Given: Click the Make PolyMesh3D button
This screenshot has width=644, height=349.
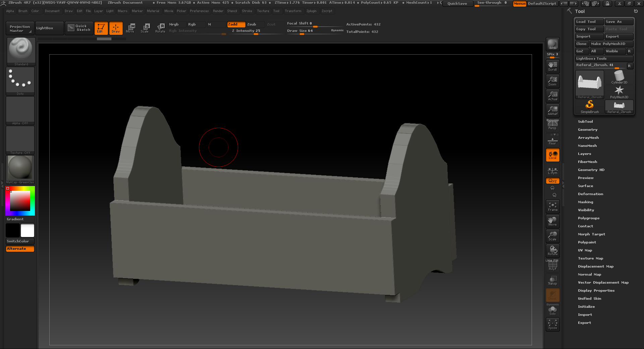Looking at the screenshot, I should [611, 44].
